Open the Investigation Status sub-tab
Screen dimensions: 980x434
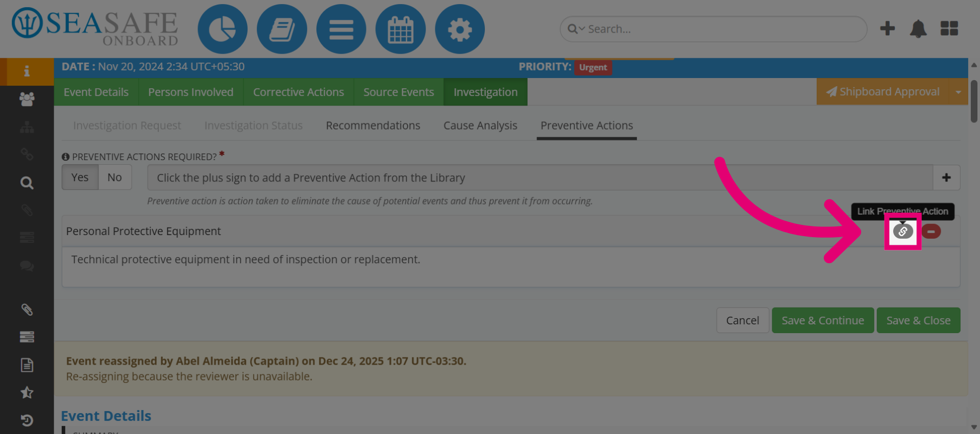point(254,125)
